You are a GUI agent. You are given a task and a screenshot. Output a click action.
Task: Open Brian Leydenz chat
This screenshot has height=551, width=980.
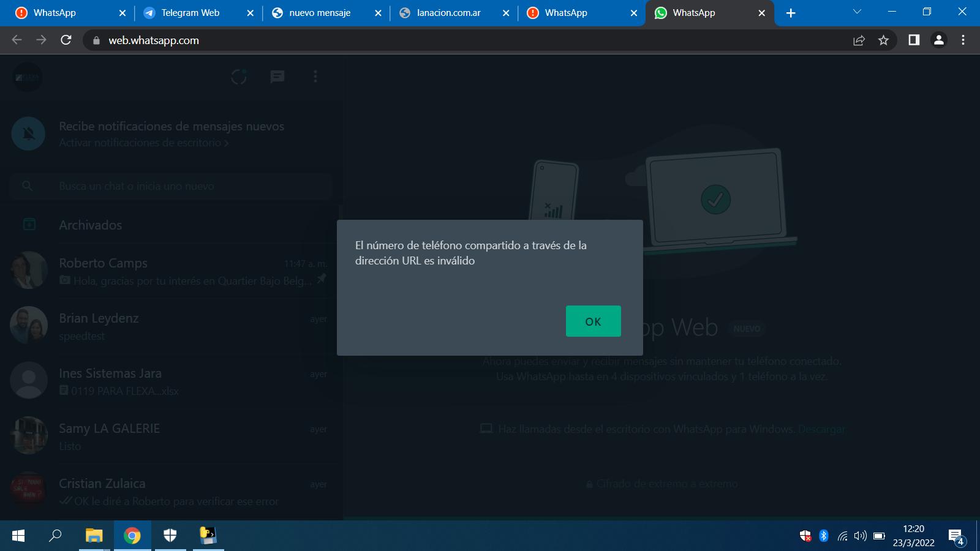[x=170, y=326]
